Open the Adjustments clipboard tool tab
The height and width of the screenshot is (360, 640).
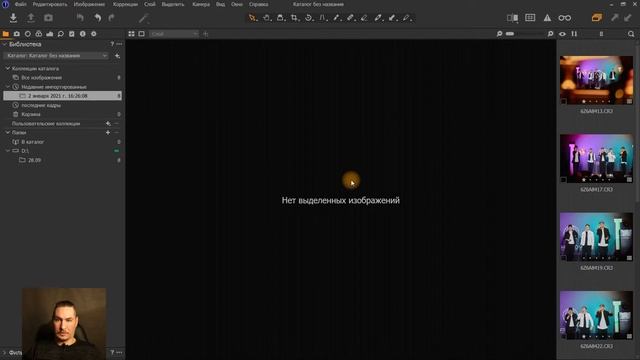pos(72,34)
